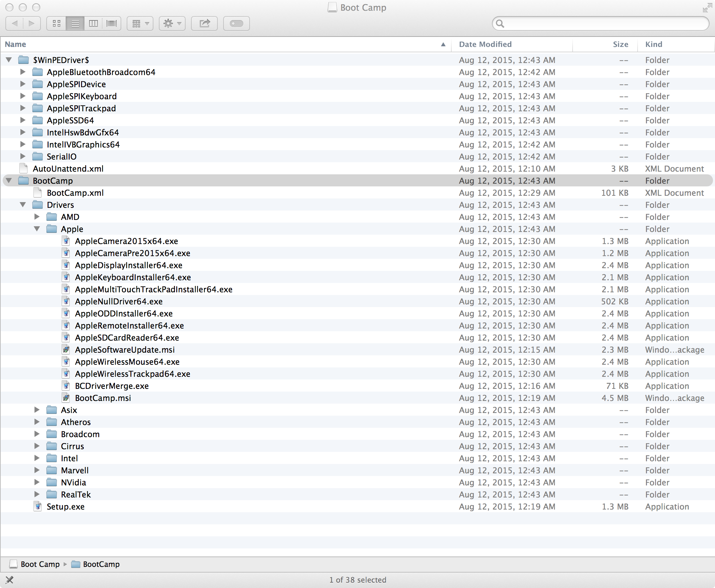Viewport: 715px width, 588px height.
Task: Open the Arrange items dropdown
Action: (x=140, y=23)
